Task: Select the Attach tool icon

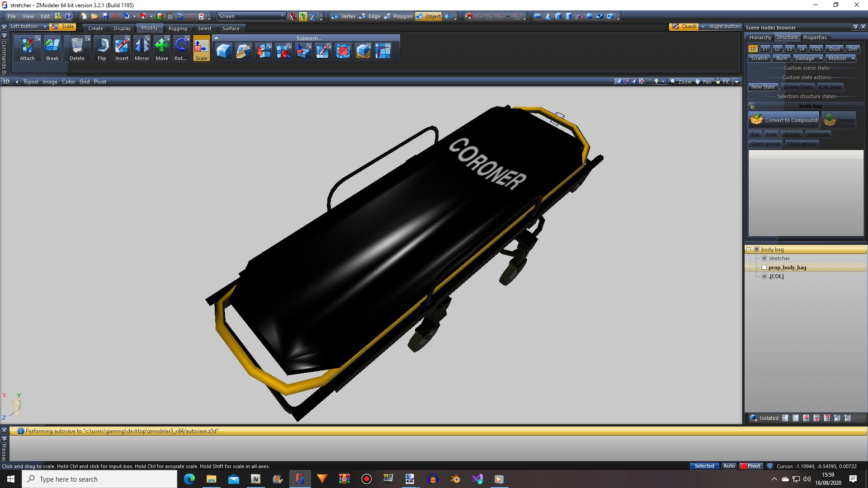Action: click(27, 48)
